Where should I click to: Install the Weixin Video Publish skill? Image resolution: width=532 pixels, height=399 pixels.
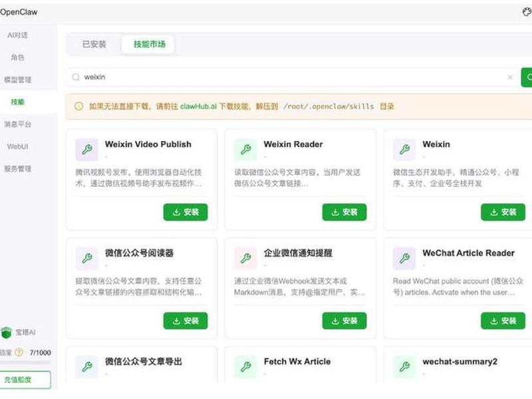point(186,212)
